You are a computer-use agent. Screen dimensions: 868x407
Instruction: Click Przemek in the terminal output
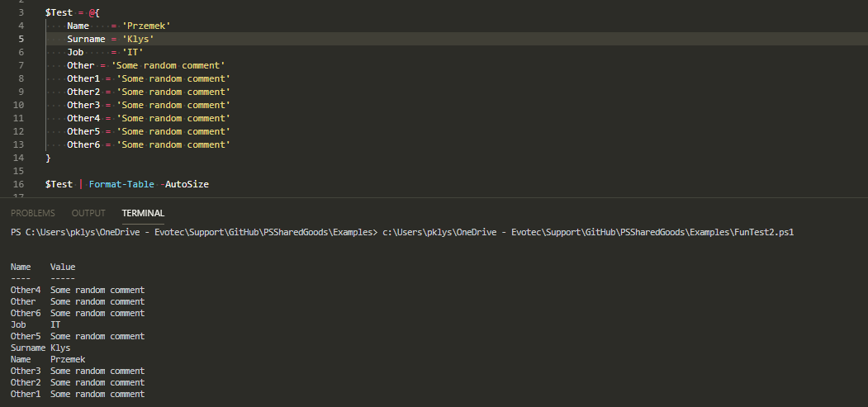pyautogui.click(x=68, y=359)
